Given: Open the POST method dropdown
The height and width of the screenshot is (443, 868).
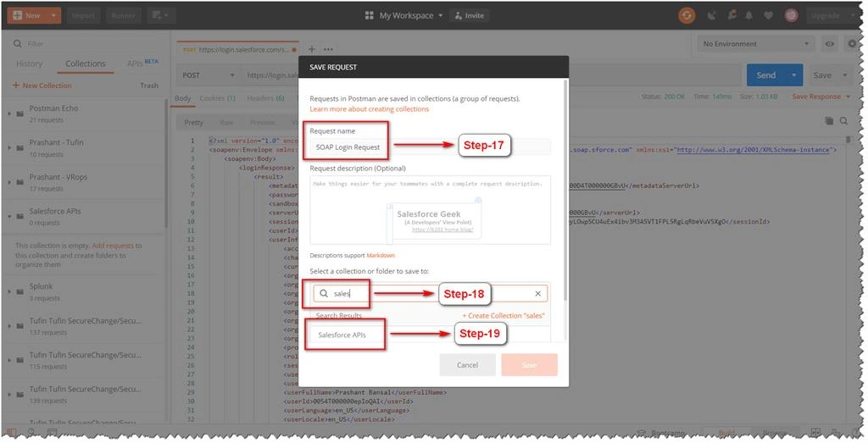Looking at the screenshot, I should tap(209, 75).
